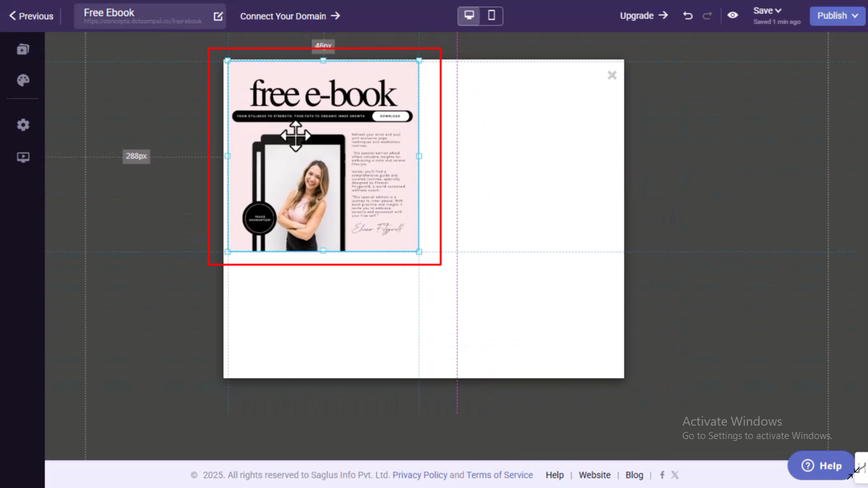Click the image's top-center resize handle

point(323,60)
